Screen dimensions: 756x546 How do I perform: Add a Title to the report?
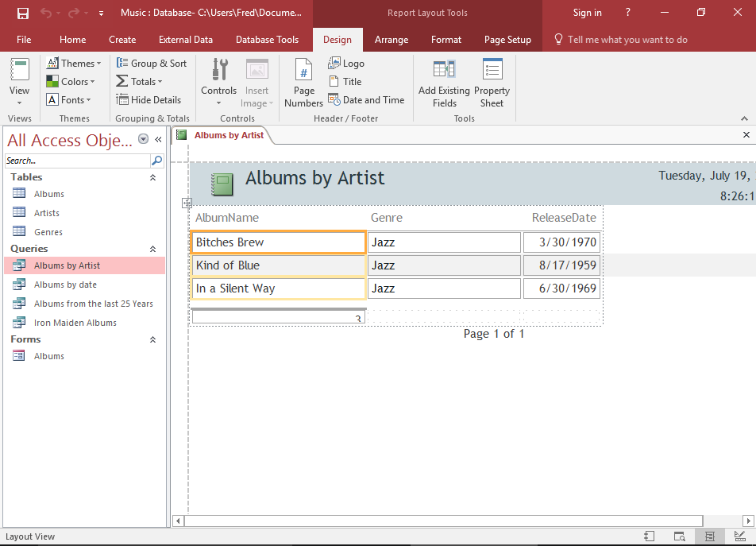[x=345, y=81]
